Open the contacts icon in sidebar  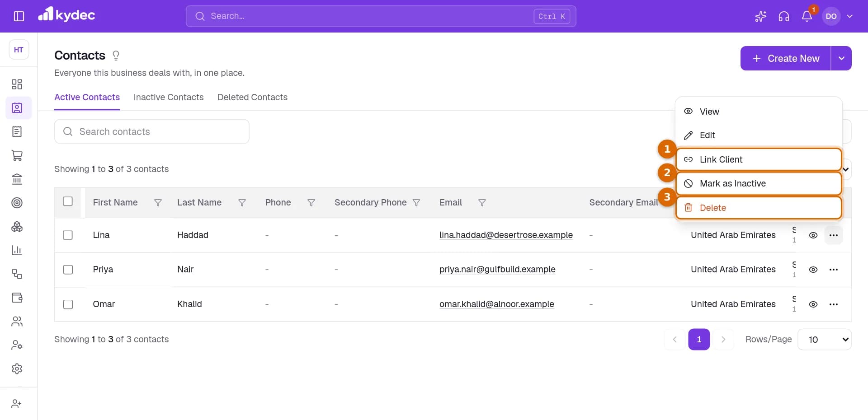coord(17,108)
